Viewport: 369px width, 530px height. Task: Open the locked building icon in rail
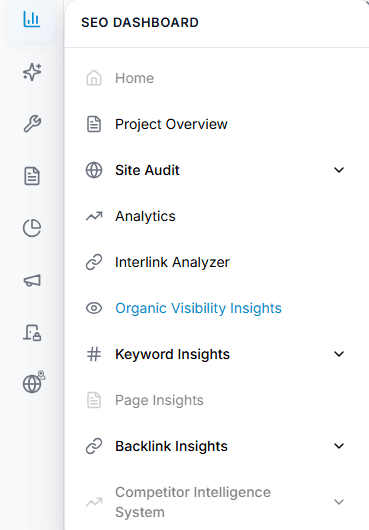[x=32, y=333]
